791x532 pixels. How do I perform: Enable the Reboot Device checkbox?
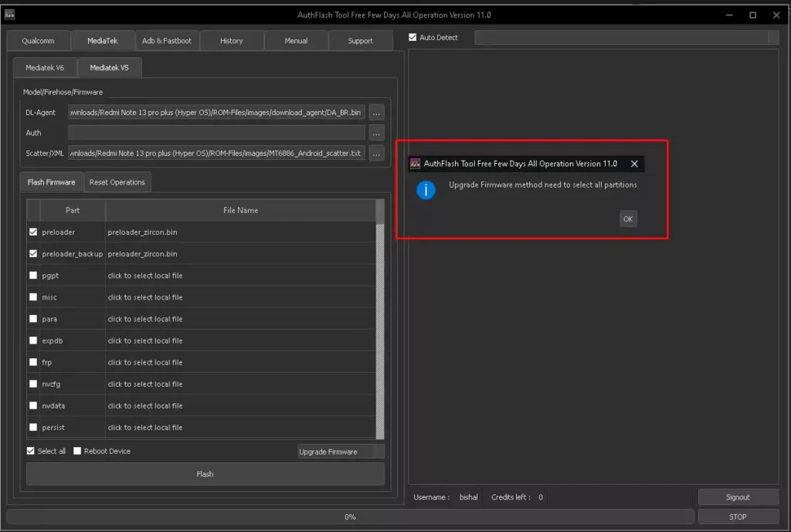77,451
